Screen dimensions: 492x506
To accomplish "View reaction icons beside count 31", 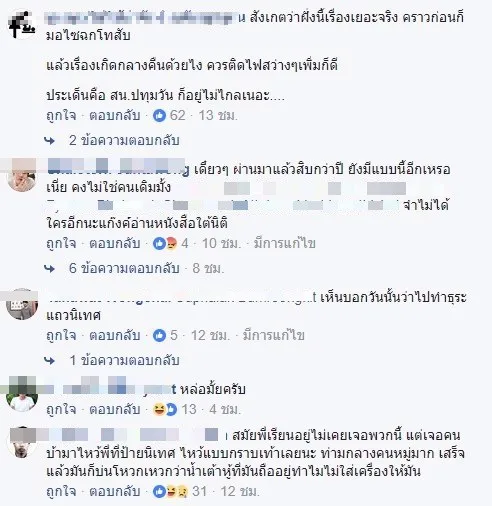I will pos(171,491).
